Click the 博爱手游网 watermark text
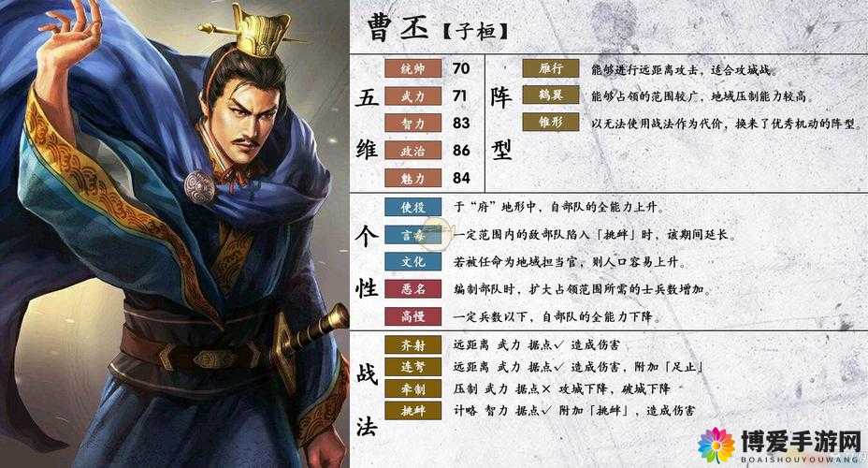This screenshot has height=468, width=868. pyautogui.click(x=801, y=442)
